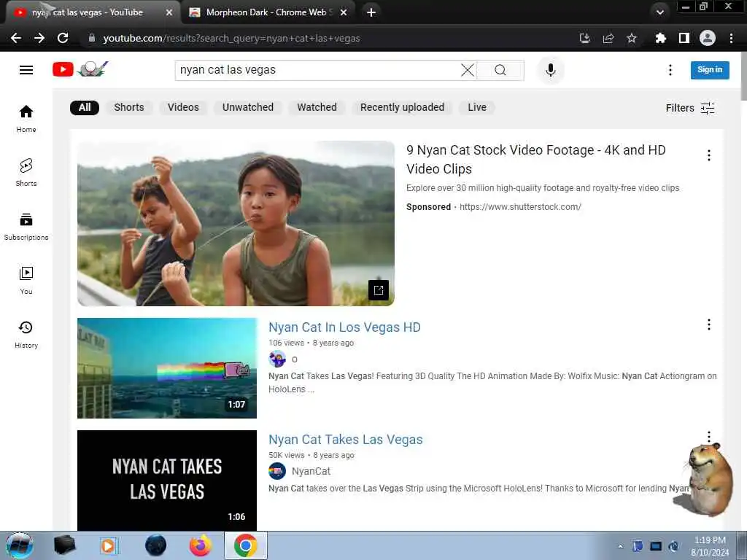
Task: Clear the search box with the X icon
Action: (x=468, y=70)
